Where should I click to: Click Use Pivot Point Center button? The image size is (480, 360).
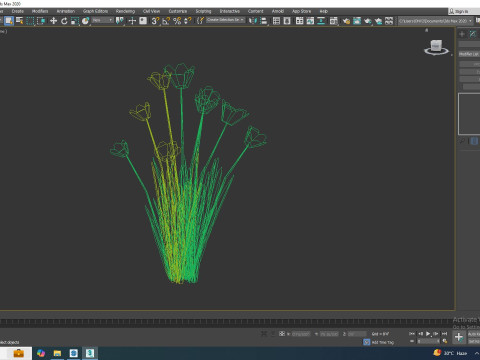tap(119, 21)
